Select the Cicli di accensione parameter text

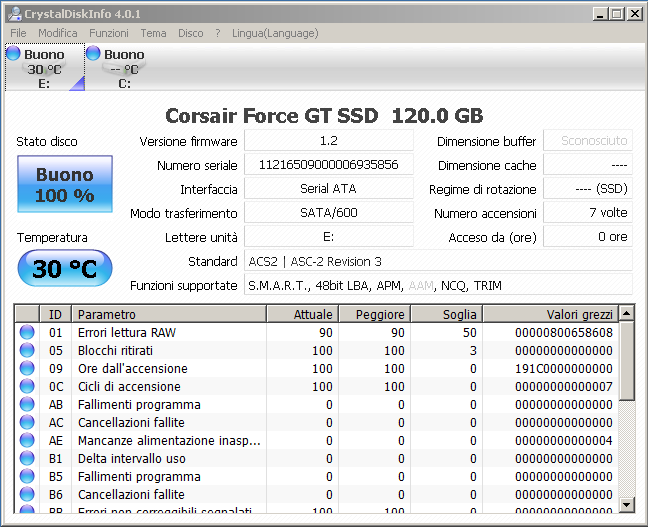[x=129, y=386]
